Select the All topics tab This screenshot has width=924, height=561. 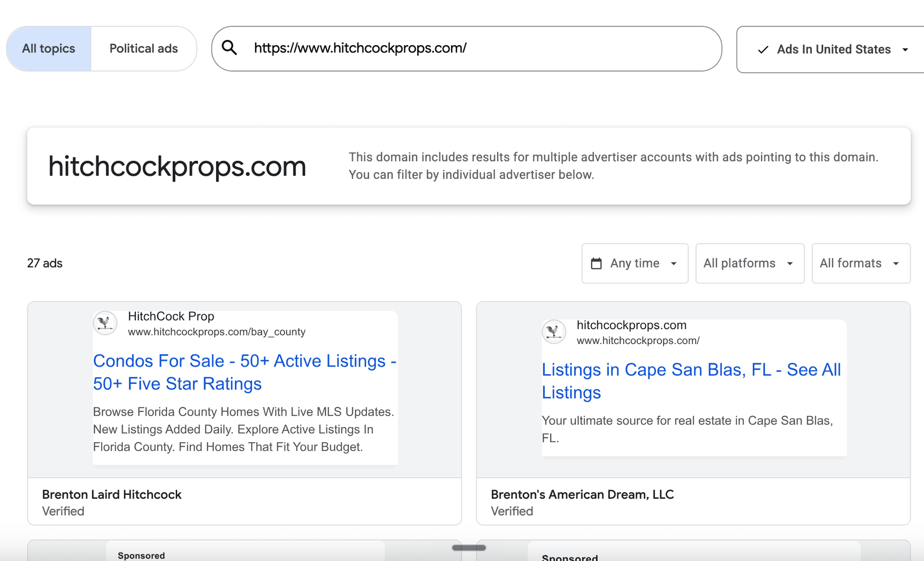[49, 49]
